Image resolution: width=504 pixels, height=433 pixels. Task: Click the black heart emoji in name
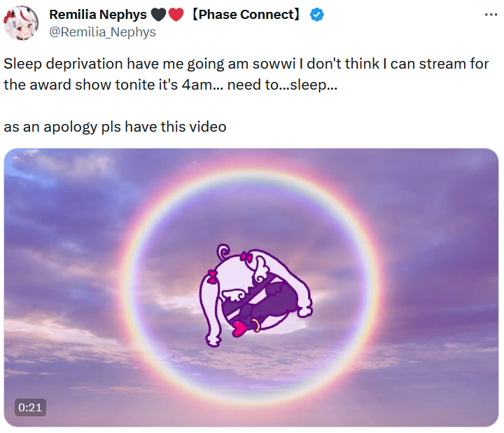pyautogui.click(x=158, y=15)
